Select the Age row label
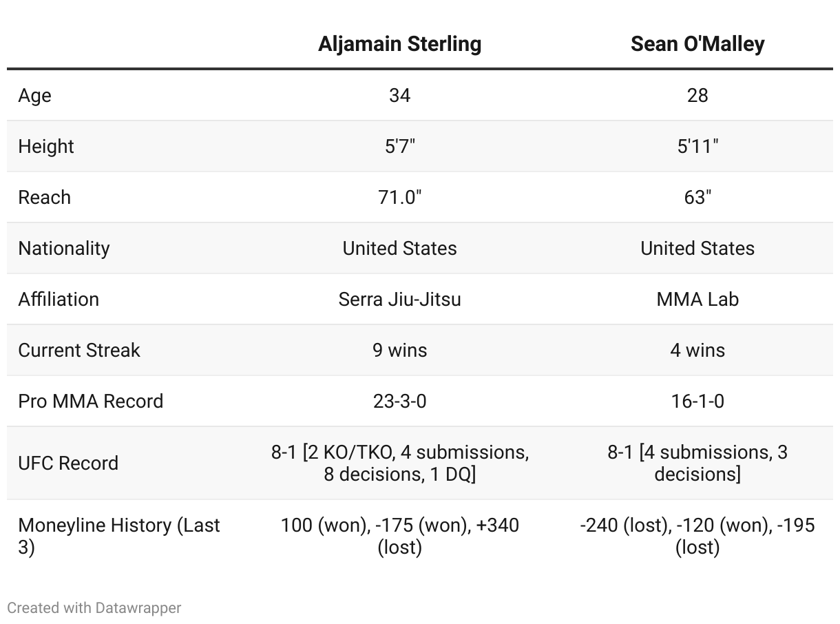 (34, 95)
